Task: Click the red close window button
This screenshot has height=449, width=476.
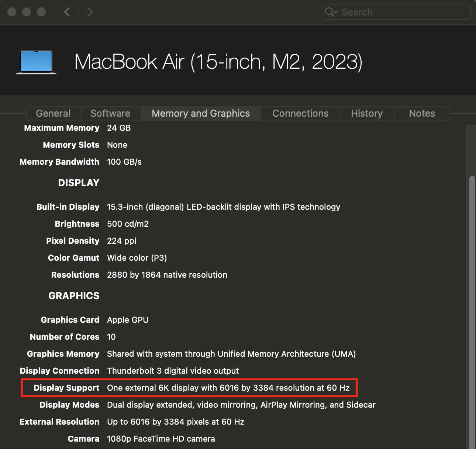Action: 12,12
